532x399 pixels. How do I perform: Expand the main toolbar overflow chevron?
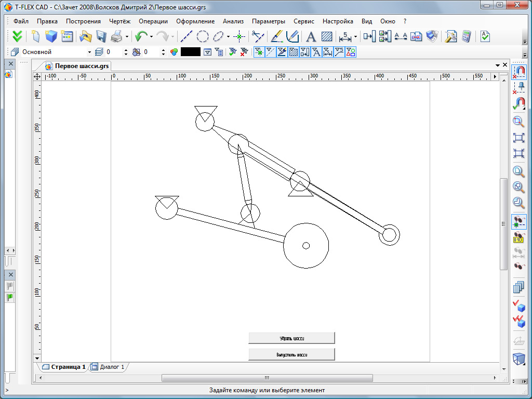525,42
